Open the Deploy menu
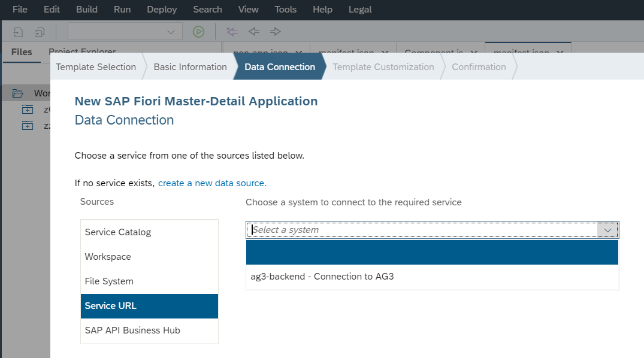 [162, 10]
